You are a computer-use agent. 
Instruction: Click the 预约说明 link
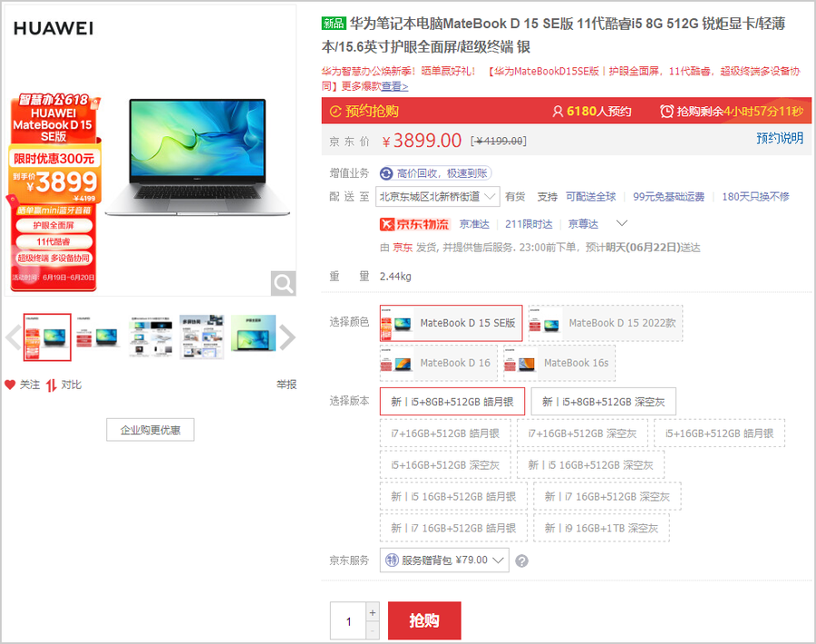click(x=780, y=138)
